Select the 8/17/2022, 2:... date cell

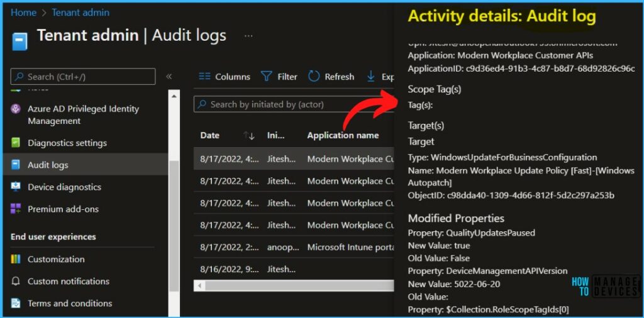[230, 247]
